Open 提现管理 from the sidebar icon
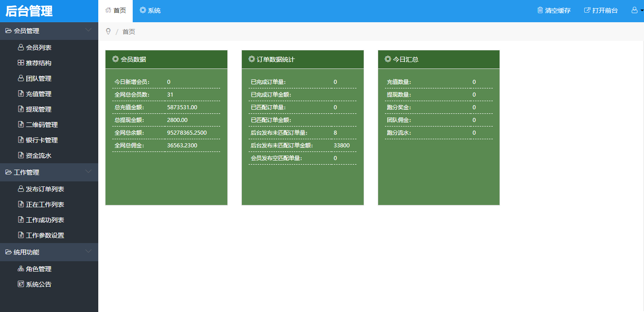Viewport: 644px width, 312px height. (x=21, y=109)
